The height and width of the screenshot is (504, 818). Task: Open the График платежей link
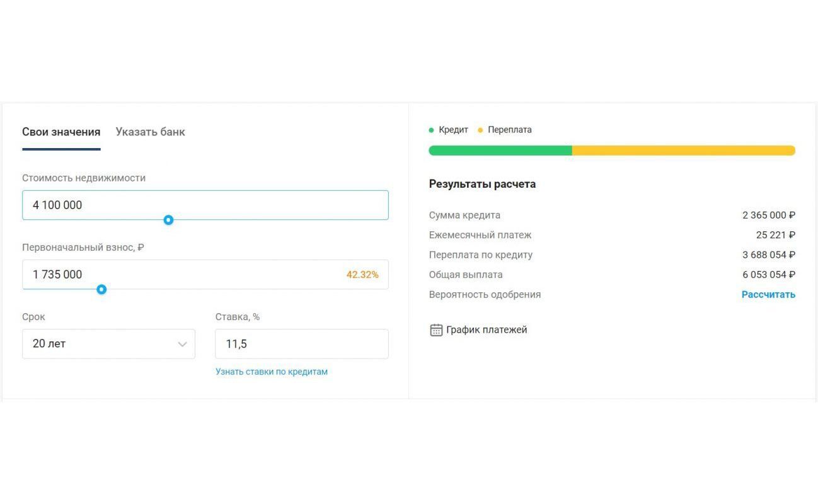click(487, 330)
